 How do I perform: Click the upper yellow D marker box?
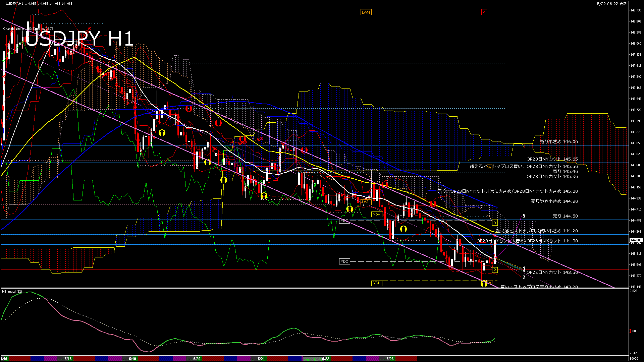(494, 223)
